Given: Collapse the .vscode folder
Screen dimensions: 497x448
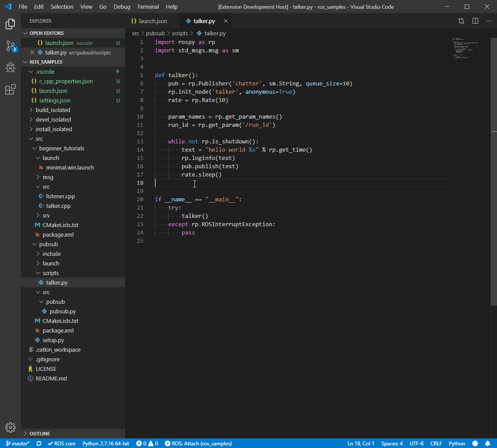Looking at the screenshot, I should coord(73,71).
